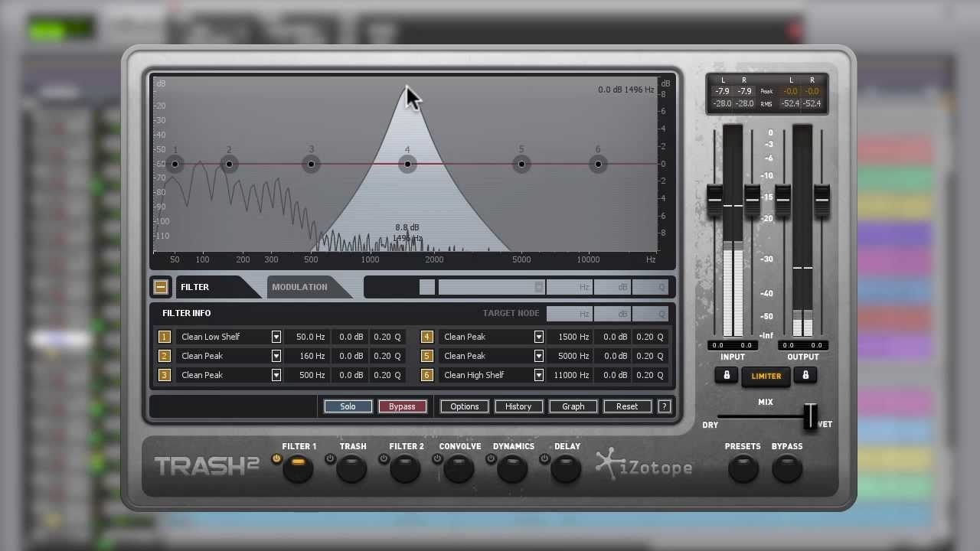This screenshot has width=980, height=551.
Task: Select EQ node 3 on the graph
Action: click(x=312, y=164)
